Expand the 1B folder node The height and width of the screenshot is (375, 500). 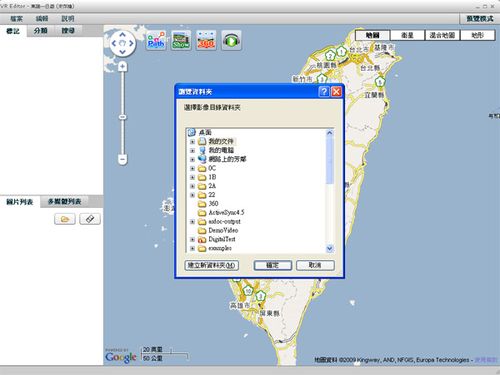[x=192, y=177]
